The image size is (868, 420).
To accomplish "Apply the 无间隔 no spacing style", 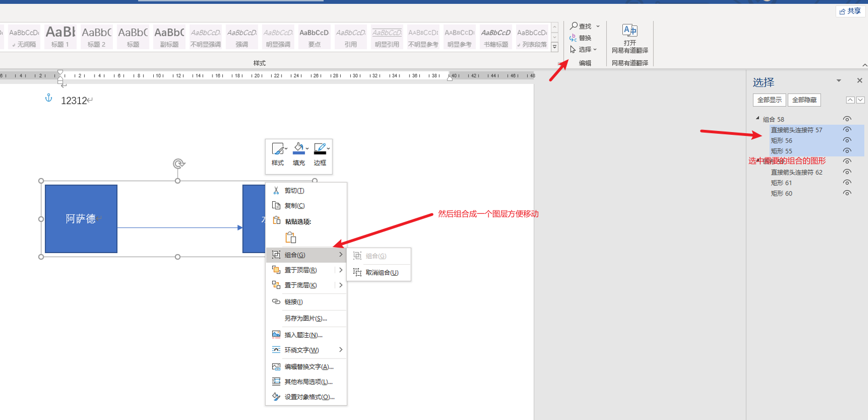I will (x=24, y=36).
